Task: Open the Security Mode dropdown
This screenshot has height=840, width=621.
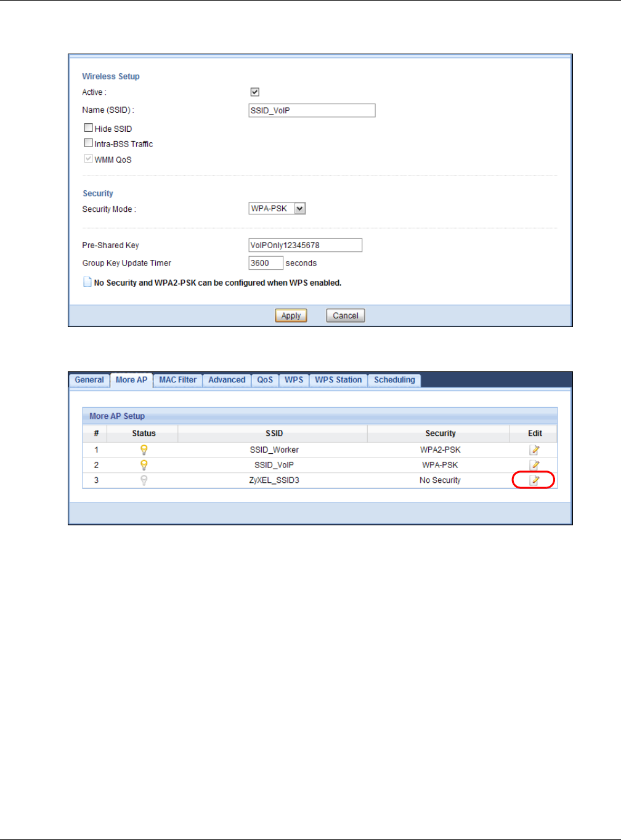Action: [277, 209]
